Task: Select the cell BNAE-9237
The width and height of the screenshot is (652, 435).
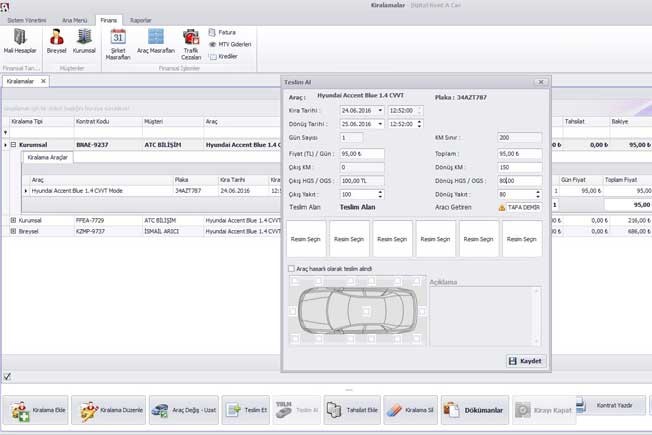Action: click(x=108, y=145)
